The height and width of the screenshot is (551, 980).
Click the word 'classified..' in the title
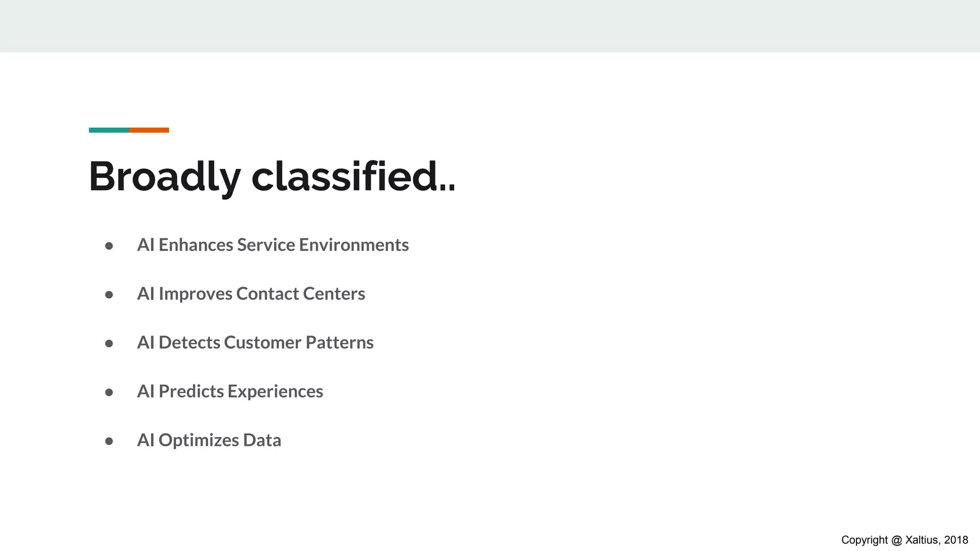(x=353, y=176)
